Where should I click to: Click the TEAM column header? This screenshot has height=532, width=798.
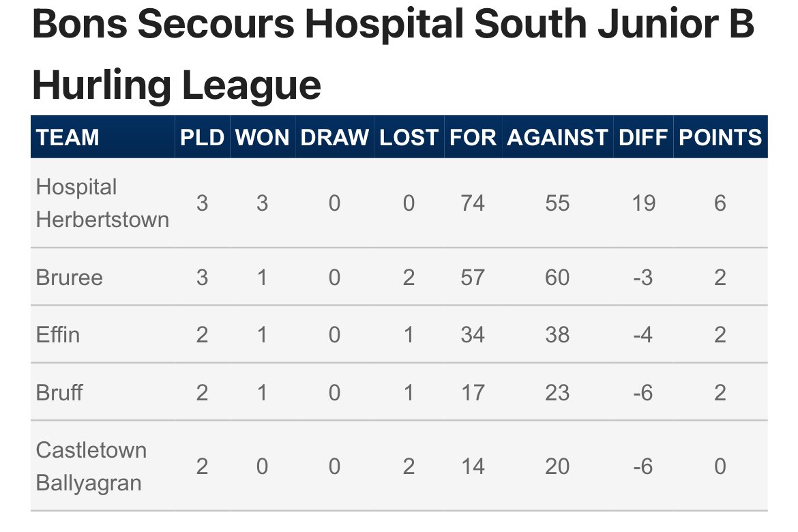tap(67, 138)
